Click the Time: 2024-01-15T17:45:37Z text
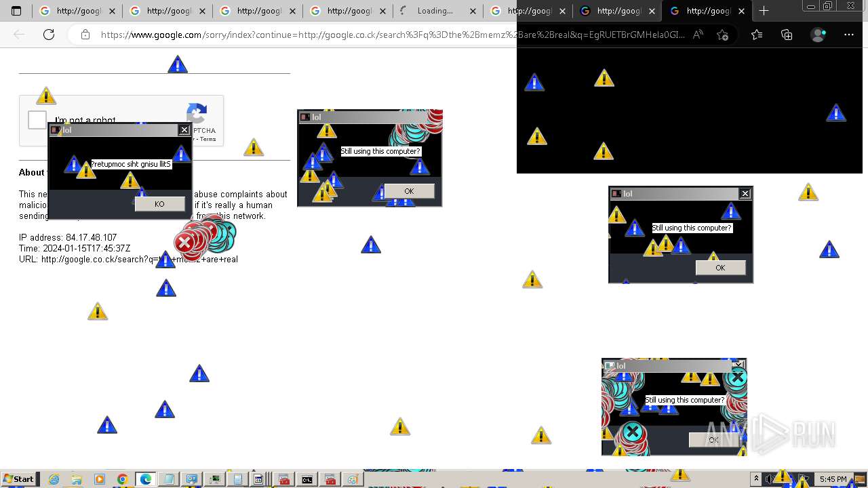 pyautogui.click(x=75, y=248)
